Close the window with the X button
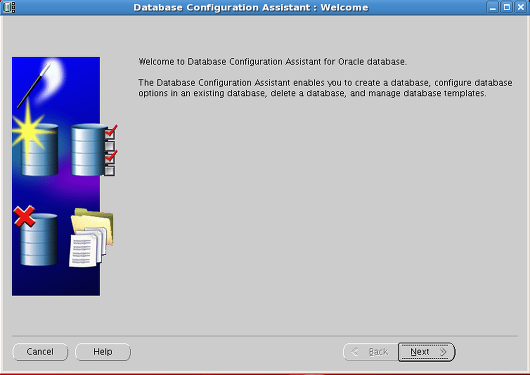Viewport: 530px width, 375px height. (x=521, y=7)
